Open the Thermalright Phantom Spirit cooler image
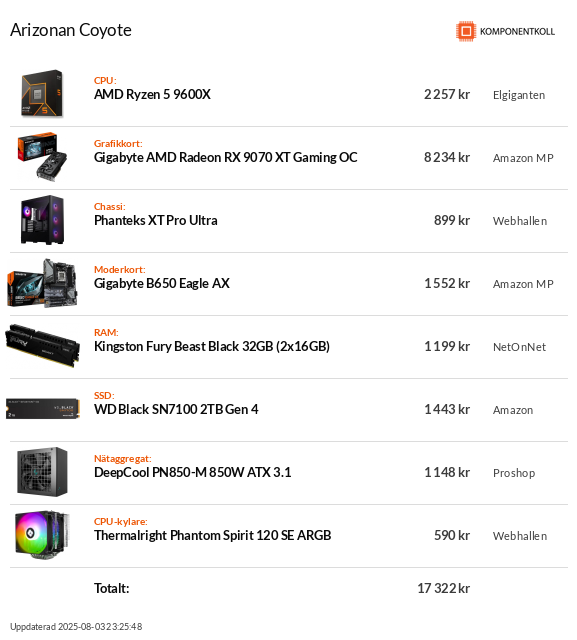The width and height of the screenshot is (577, 640). (x=42, y=535)
